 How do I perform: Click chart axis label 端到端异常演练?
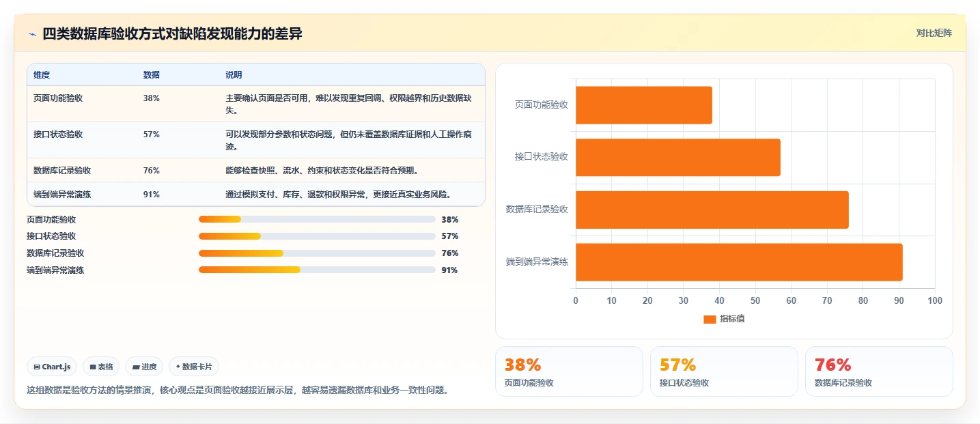pyautogui.click(x=537, y=262)
